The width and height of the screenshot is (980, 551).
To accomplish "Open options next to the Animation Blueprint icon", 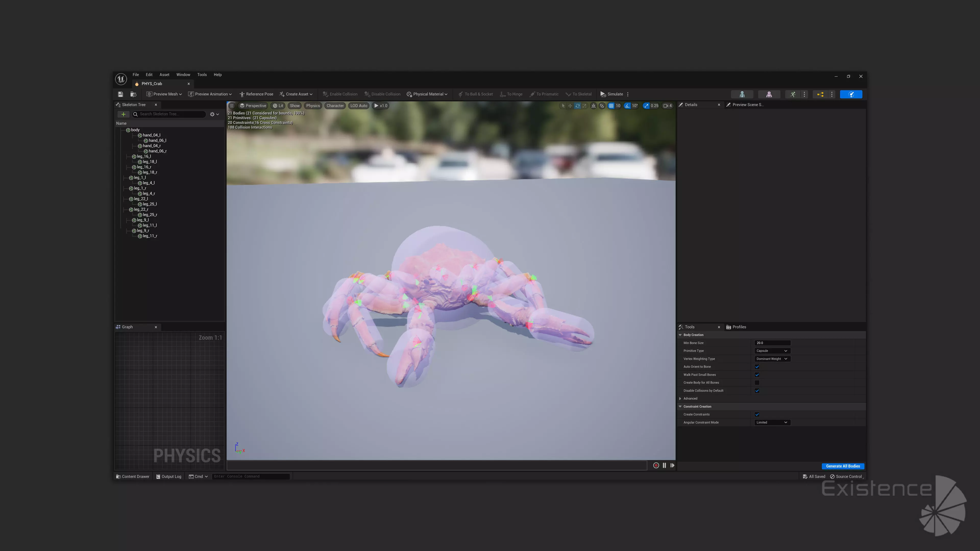I will pyautogui.click(x=832, y=94).
